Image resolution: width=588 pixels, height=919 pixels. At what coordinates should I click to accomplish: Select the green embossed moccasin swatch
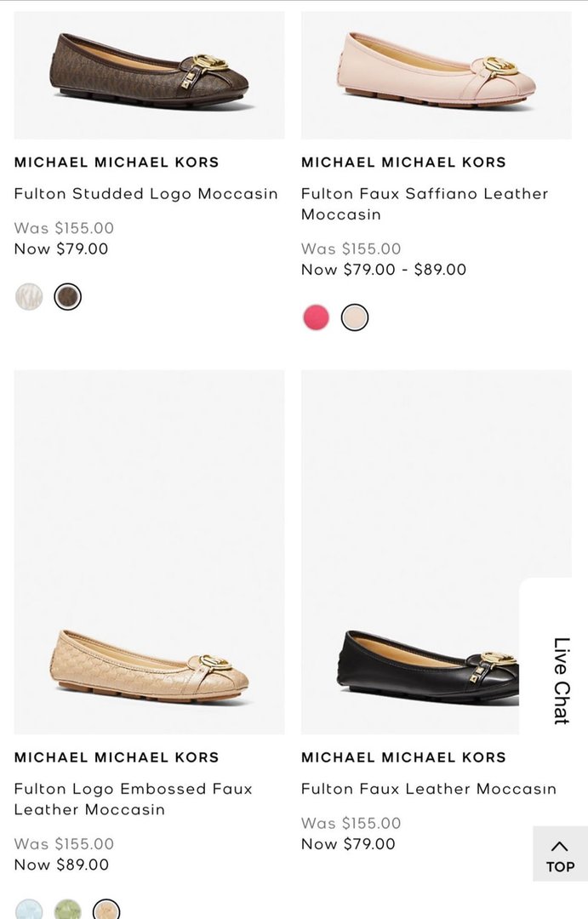(68, 910)
